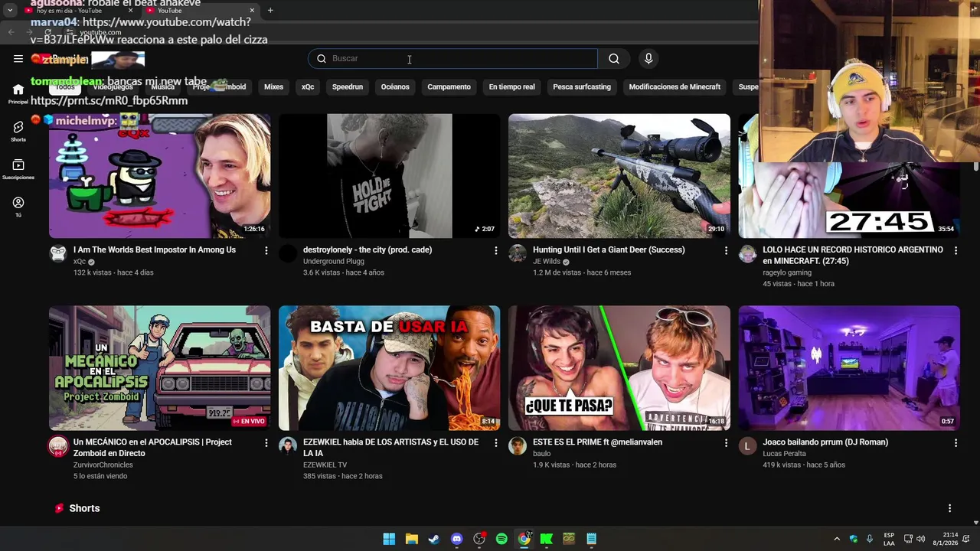Switch to the YouTube browser tab
Screen dimensions: 980x551
pos(201,11)
